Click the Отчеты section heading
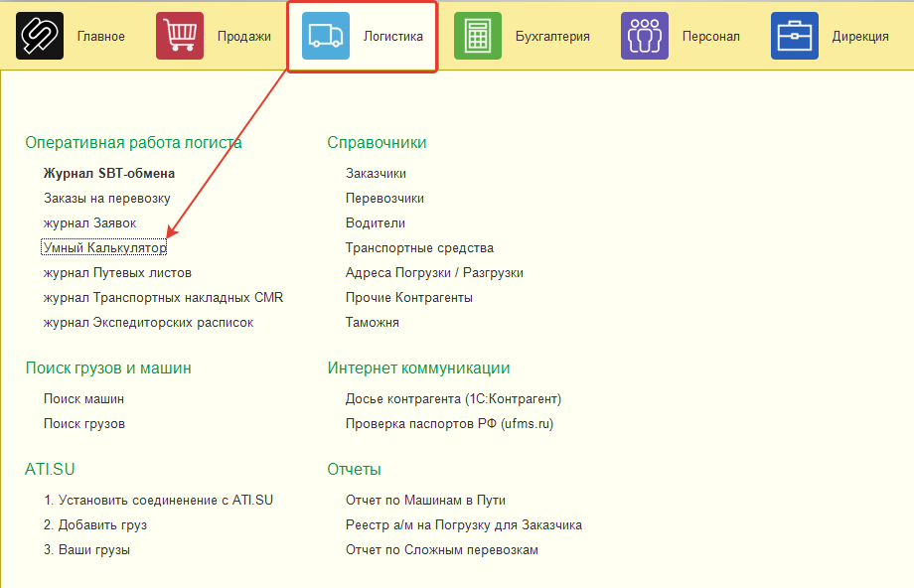The image size is (914, 588). tap(354, 469)
